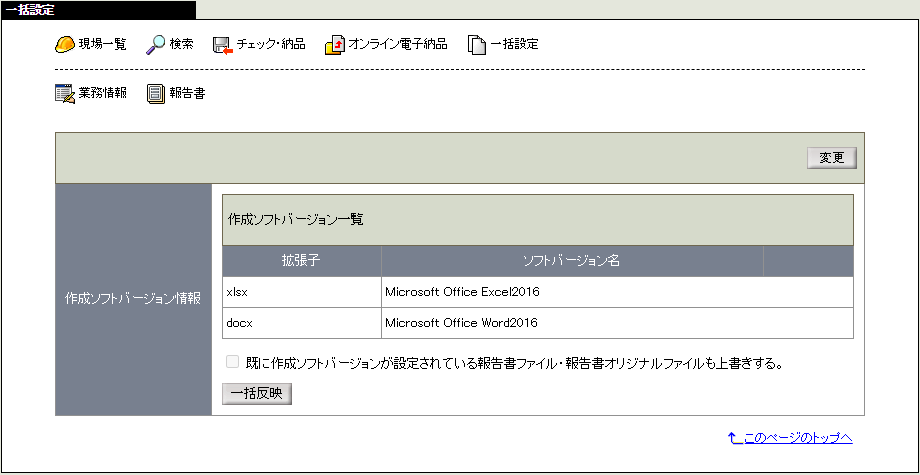The image size is (920, 475).
Task: Click the 一括反映 button
Action: click(257, 394)
